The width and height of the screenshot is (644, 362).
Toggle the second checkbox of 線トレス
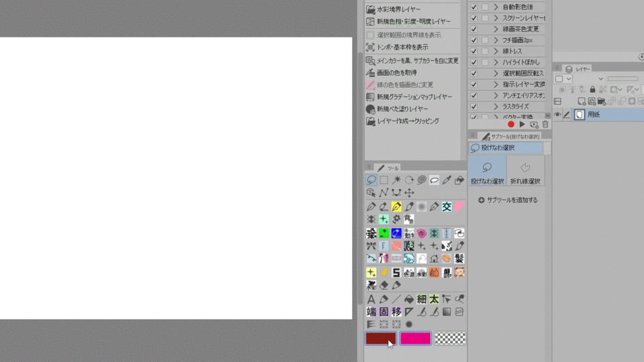coord(485,52)
